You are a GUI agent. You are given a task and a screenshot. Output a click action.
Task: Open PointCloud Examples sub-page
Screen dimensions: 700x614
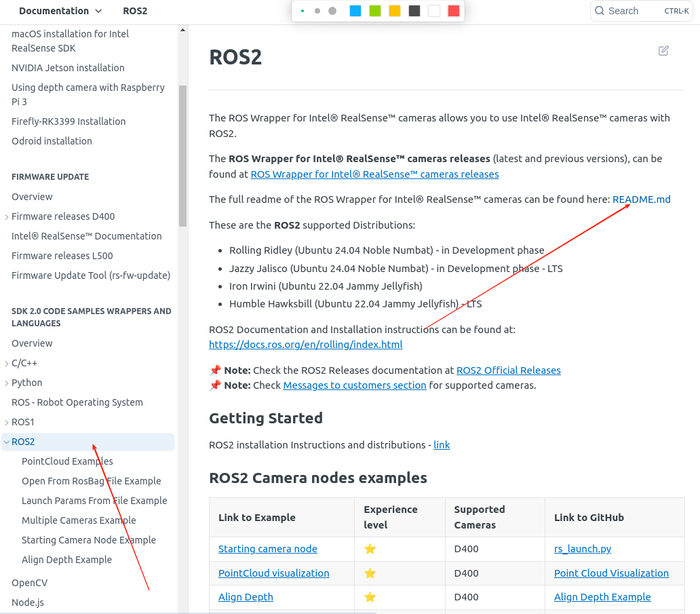67,461
